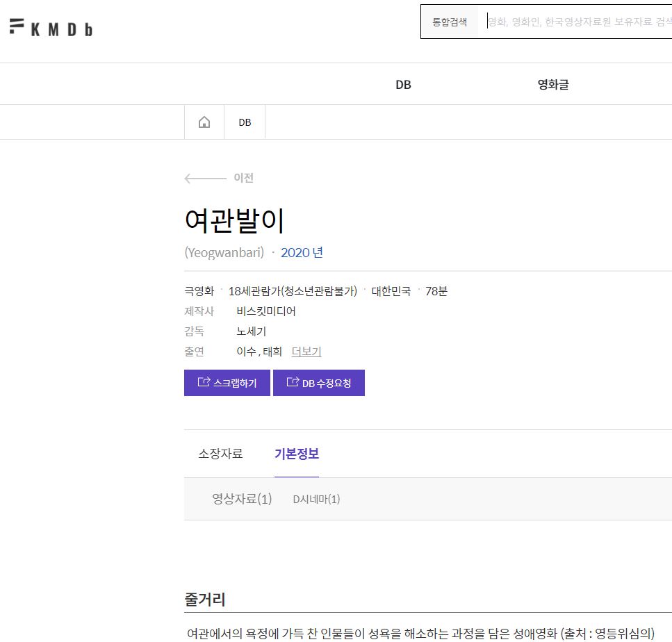Open director 노세기's page
The image size is (672, 642).
pyautogui.click(x=251, y=331)
